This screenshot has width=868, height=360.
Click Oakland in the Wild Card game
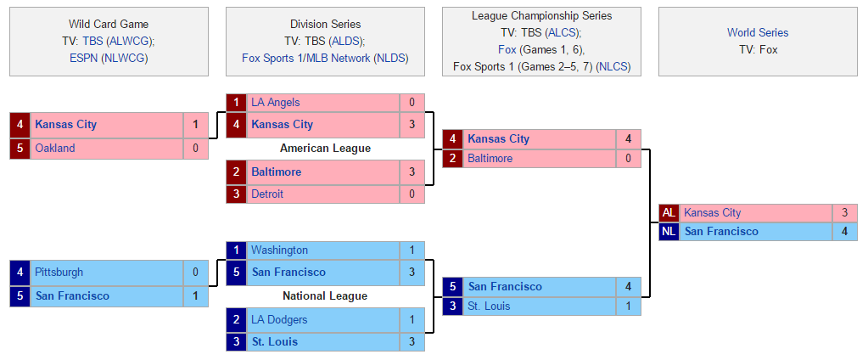[54, 149]
